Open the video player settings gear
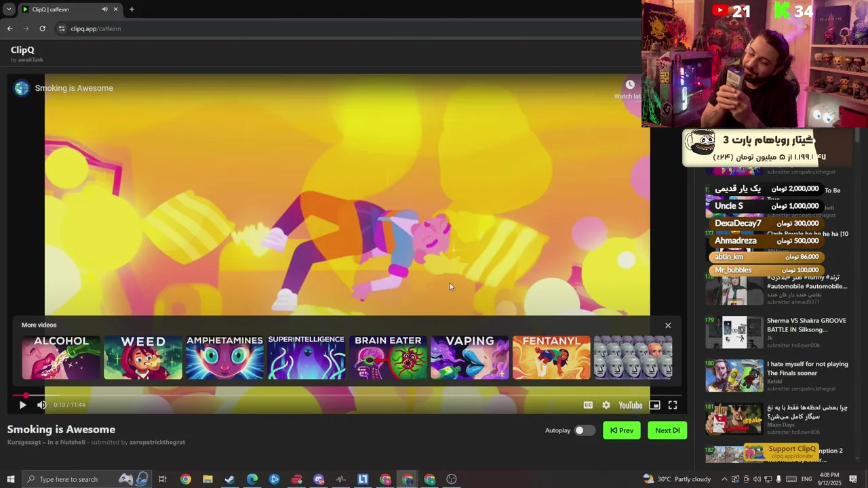The width and height of the screenshot is (868, 488). pos(606,405)
